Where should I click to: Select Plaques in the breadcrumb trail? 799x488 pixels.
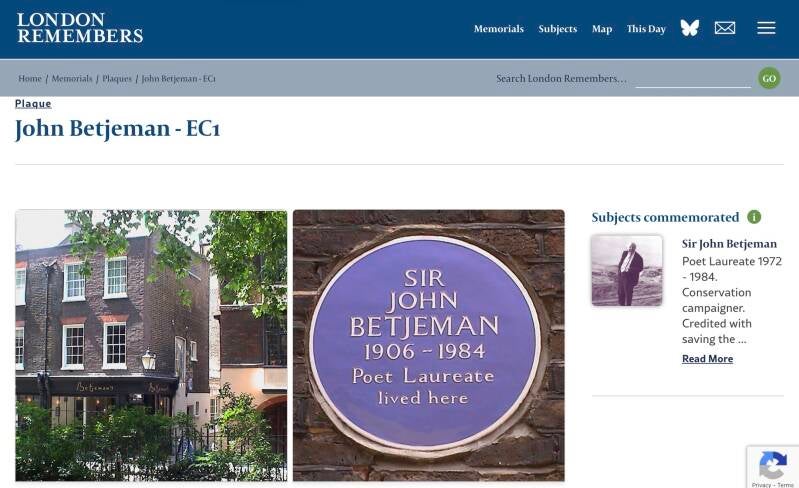[117, 78]
